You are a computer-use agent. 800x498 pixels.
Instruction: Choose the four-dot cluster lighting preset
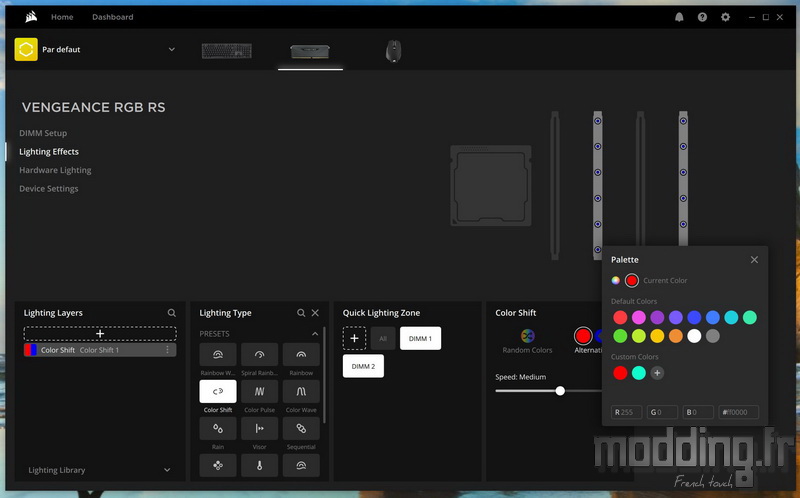[x=218, y=465]
